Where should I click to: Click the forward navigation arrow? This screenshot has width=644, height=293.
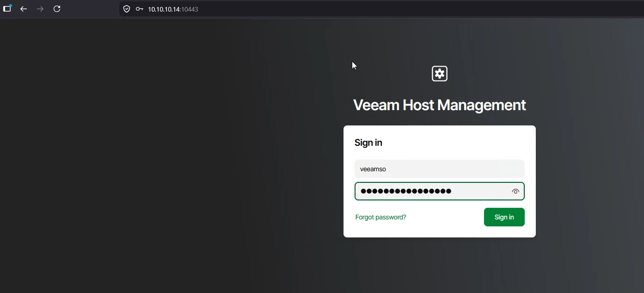[40, 9]
